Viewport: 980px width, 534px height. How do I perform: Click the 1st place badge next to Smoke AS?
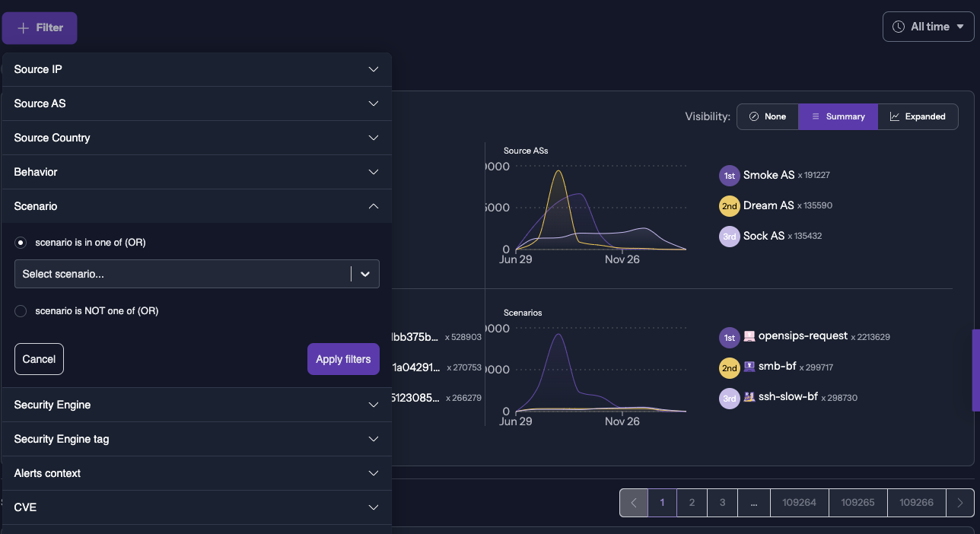(729, 175)
